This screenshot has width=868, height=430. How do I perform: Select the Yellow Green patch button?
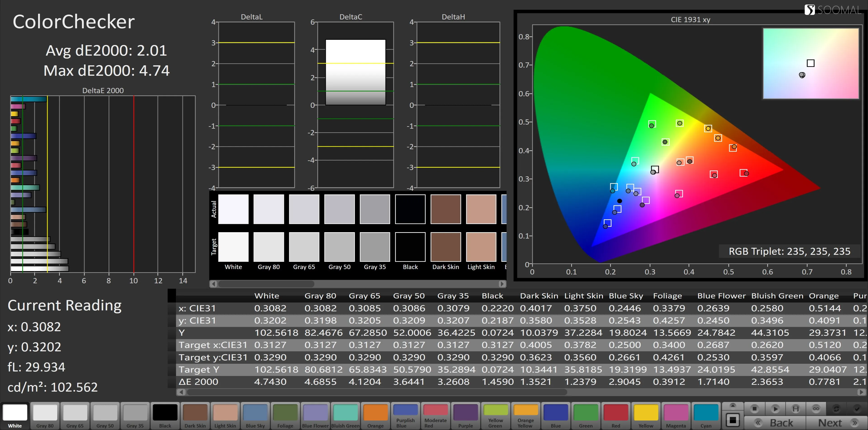click(x=495, y=416)
